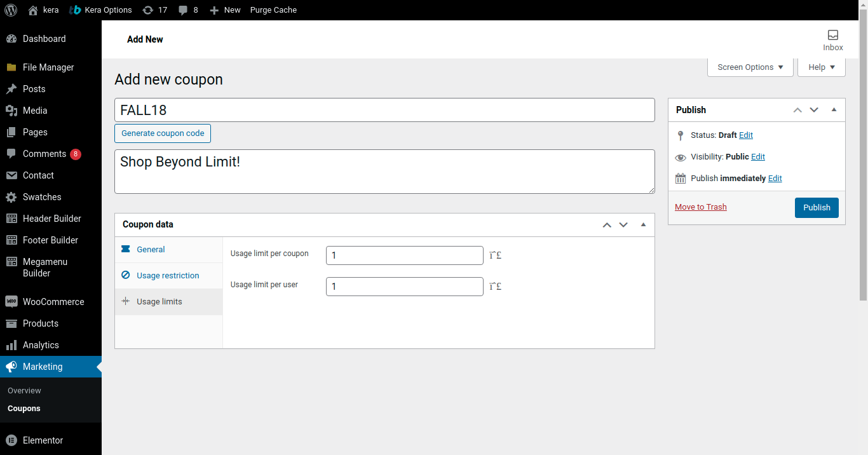Click the coupon code field FALL18

click(x=384, y=110)
